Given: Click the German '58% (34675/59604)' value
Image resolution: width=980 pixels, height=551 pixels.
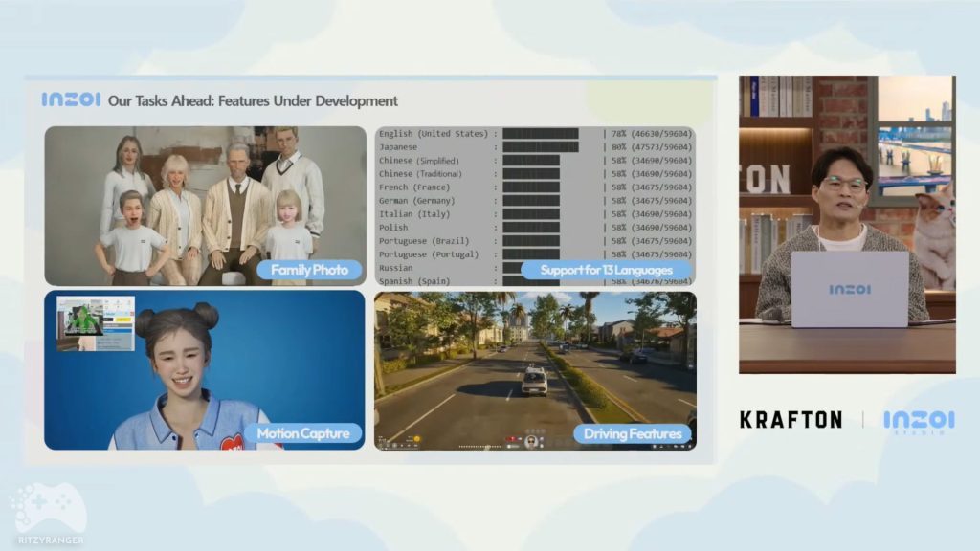Looking at the screenshot, I should (x=652, y=201).
